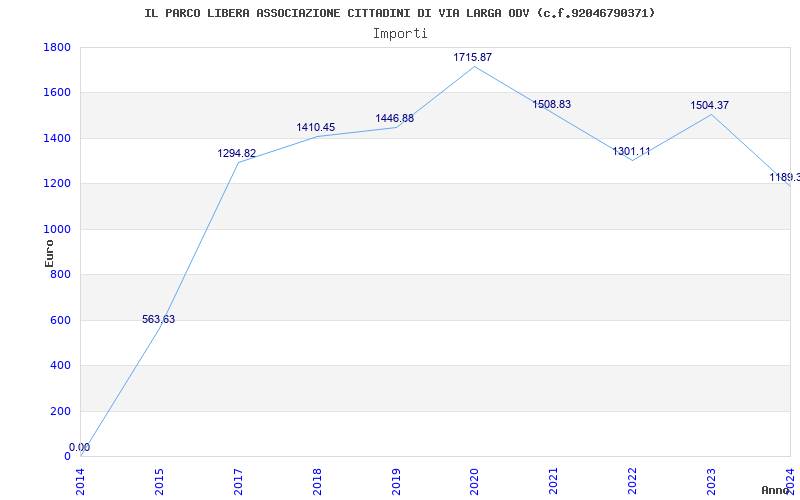Screen dimensions: 800x500
Task: Click the 0.00 starting value label
Action: pyautogui.click(x=79, y=448)
